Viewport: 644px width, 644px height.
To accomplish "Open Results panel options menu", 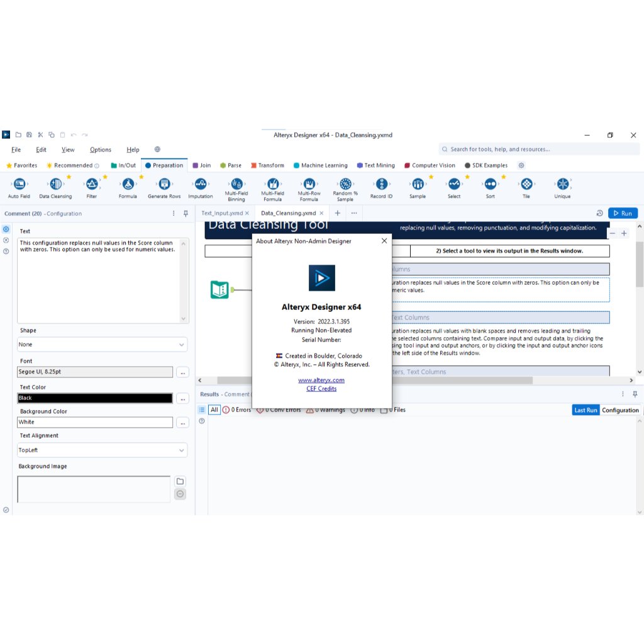I will pyautogui.click(x=623, y=394).
